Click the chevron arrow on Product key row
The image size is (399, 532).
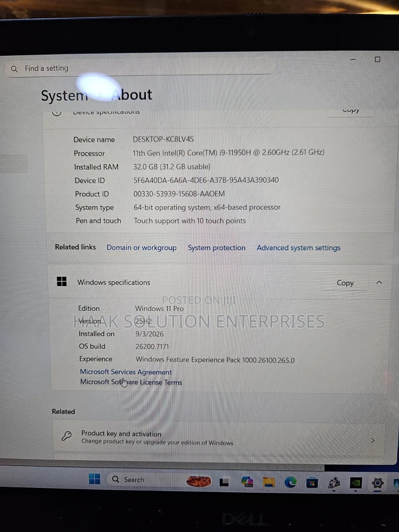[373, 441]
